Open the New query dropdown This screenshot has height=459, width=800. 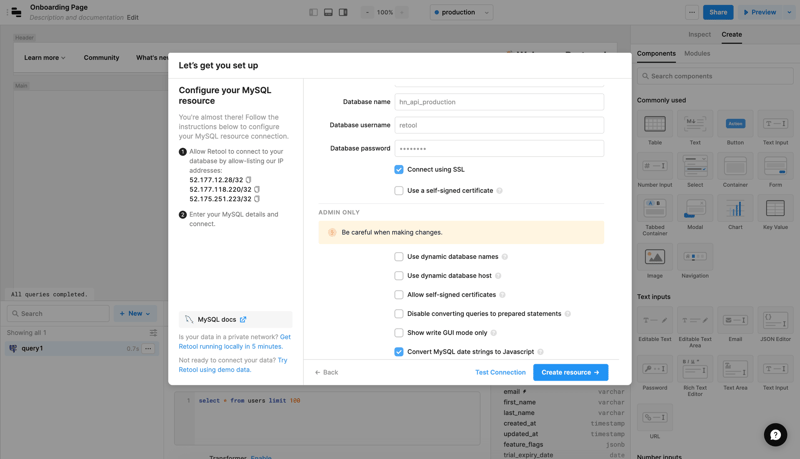[x=135, y=314]
